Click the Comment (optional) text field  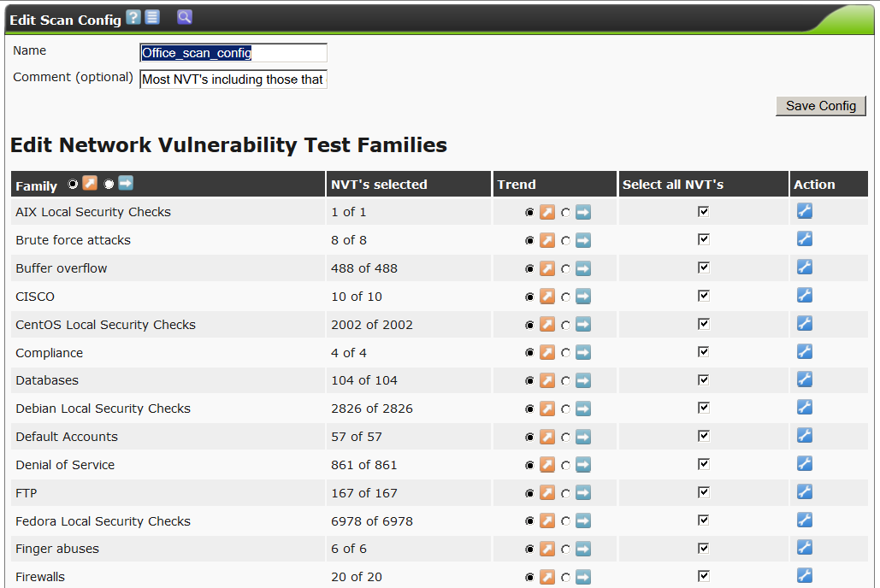click(x=233, y=79)
